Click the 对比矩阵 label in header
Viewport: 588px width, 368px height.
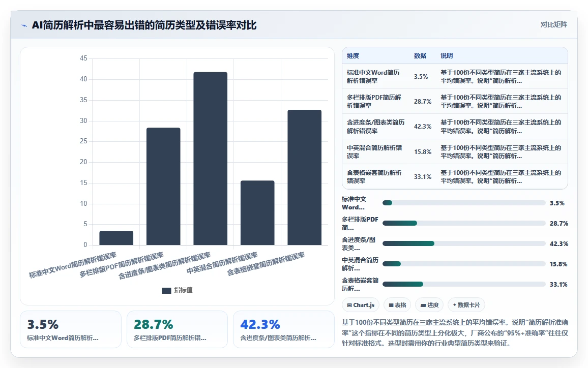[553, 25]
